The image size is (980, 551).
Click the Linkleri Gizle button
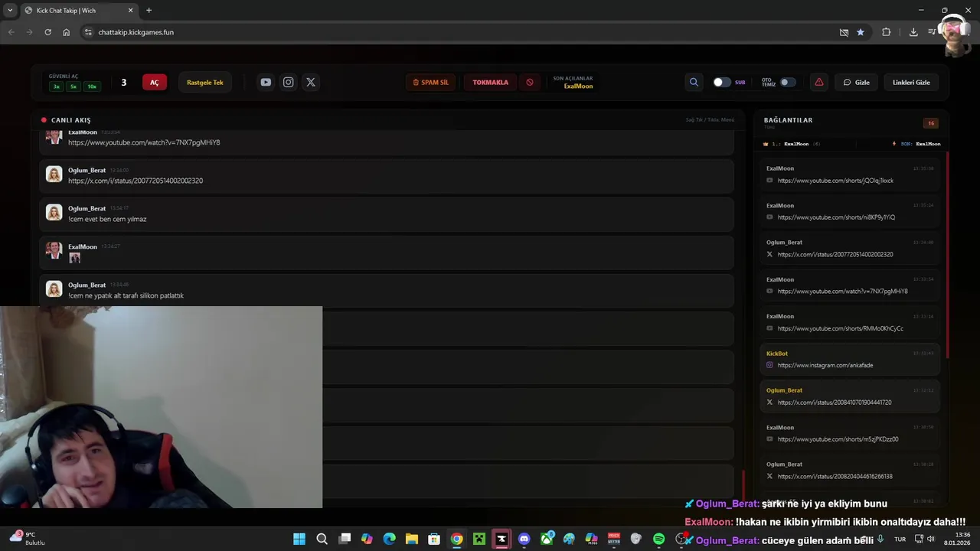coord(911,82)
